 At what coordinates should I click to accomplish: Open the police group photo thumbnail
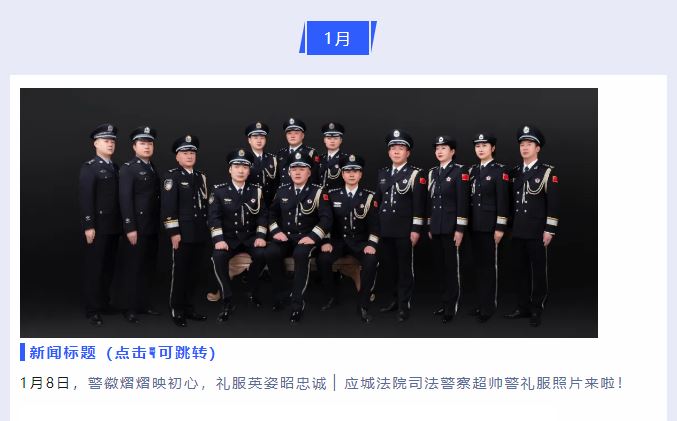click(x=309, y=213)
